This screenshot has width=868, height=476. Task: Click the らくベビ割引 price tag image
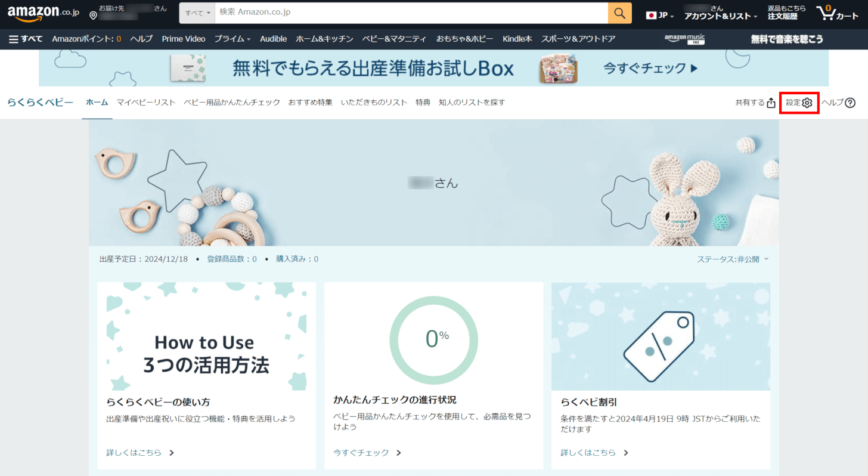pyautogui.click(x=661, y=336)
